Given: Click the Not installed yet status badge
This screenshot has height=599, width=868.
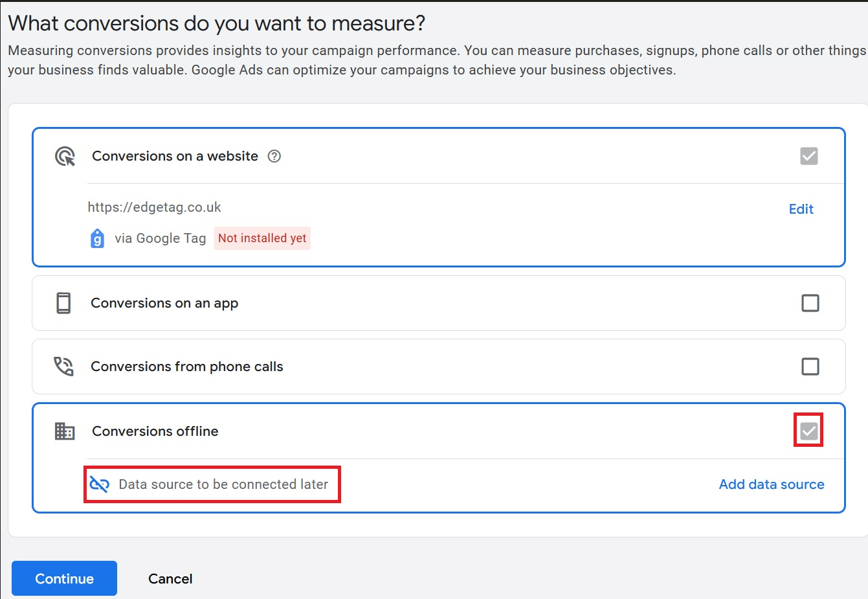Looking at the screenshot, I should (x=262, y=238).
